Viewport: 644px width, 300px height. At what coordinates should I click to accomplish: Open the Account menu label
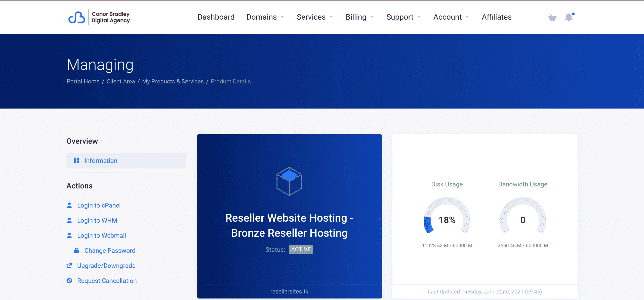click(x=447, y=17)
